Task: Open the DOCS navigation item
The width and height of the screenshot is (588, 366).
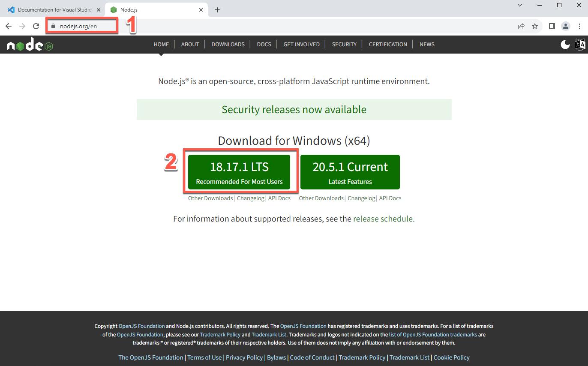Action: (x=264, y=44)
